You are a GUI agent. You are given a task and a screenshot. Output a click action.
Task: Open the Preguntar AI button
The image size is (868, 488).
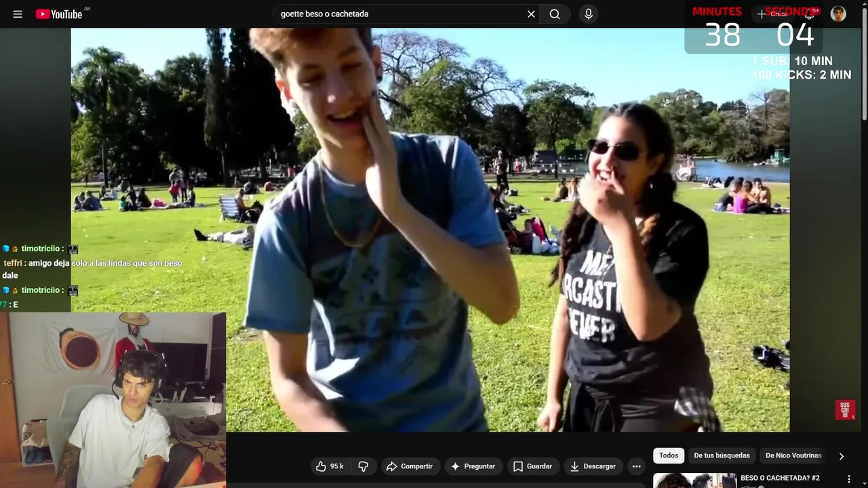click(473, 466)
